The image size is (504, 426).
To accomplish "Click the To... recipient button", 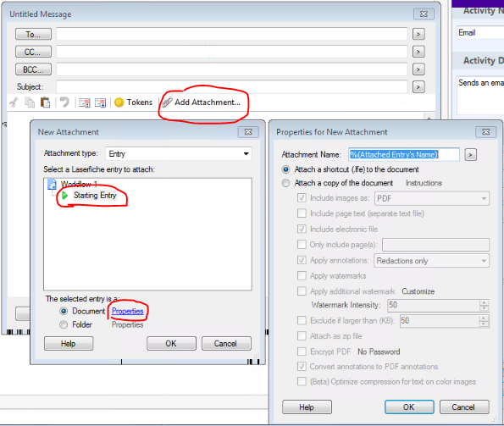I will pos(33,34).
